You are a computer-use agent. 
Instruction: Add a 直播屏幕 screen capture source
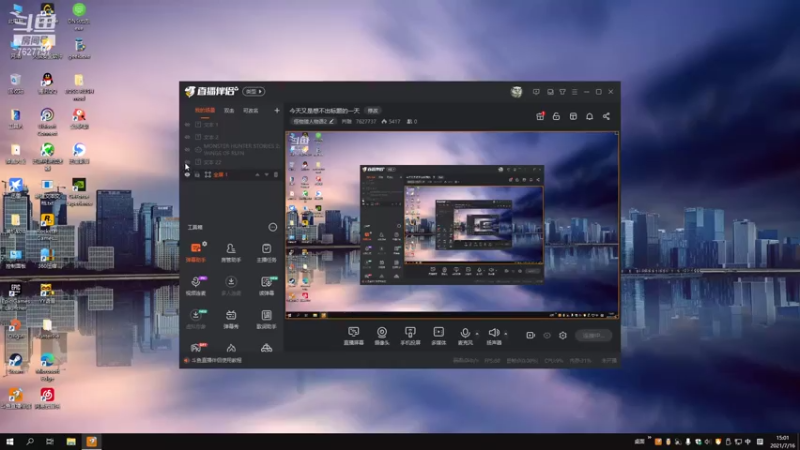click(x=354, y=336)
